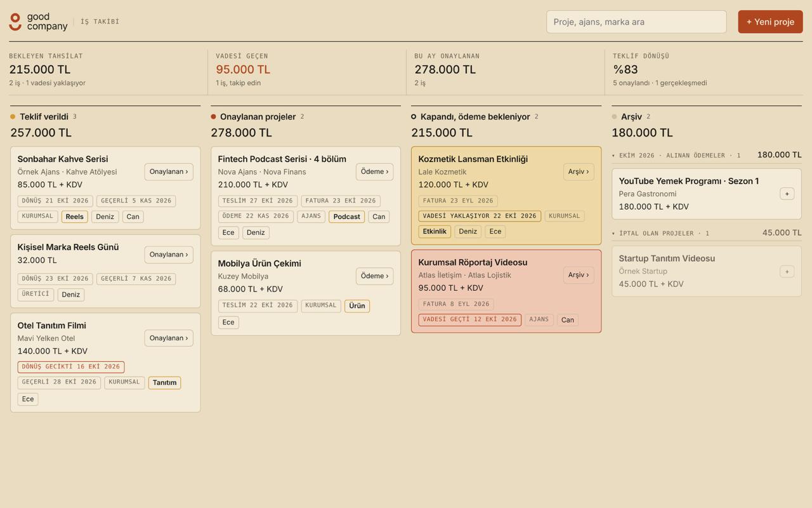Viewport: 812px width, 508px height.
Task: Move Kişisel Marka Reels Günü to Onaylanan
Action: click(169, 255)
